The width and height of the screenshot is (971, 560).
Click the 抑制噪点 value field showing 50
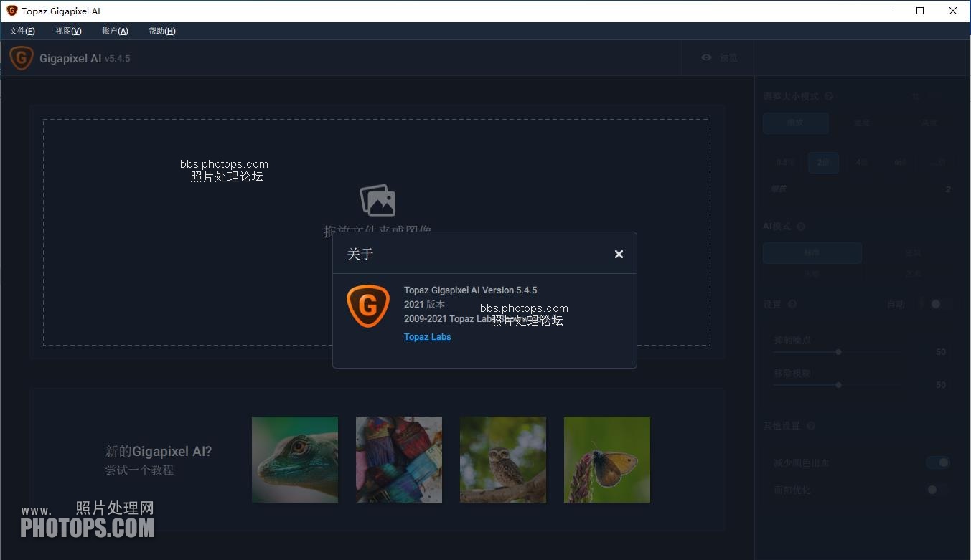(x=941, y=352)
